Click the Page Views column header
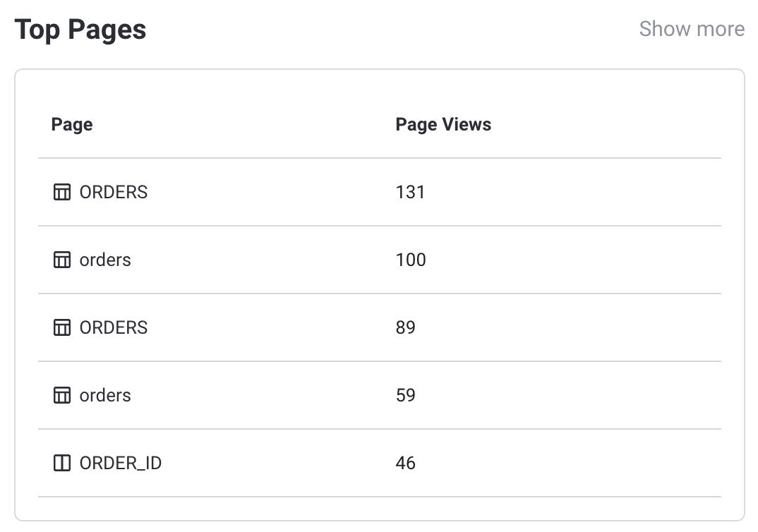This screenshot has height=532, width=758. [x=443, y=125]
